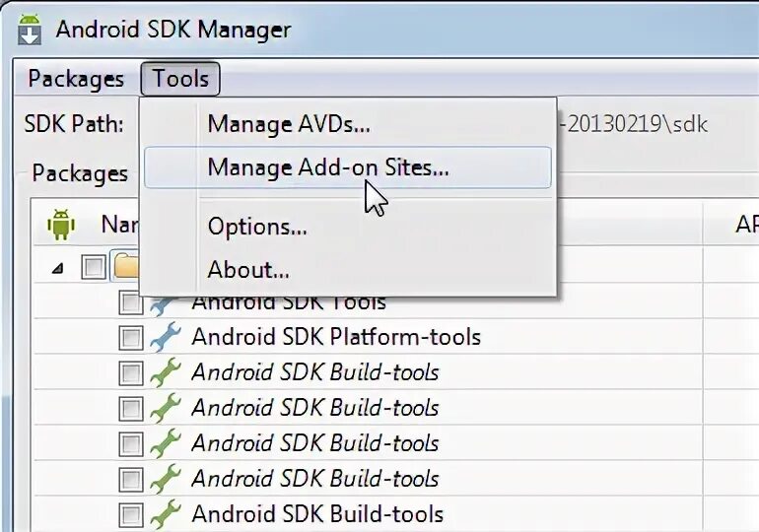The image size is (759, 532).
Task: Click the wrench icon of the non-italic Android SDK Build-tools row
Action: click(165, 513)
